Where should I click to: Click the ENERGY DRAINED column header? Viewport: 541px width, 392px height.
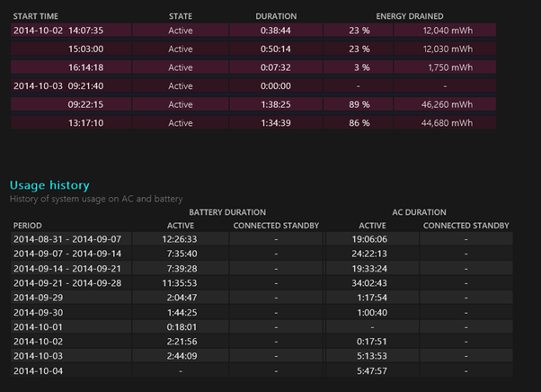[x=409, y=16]
